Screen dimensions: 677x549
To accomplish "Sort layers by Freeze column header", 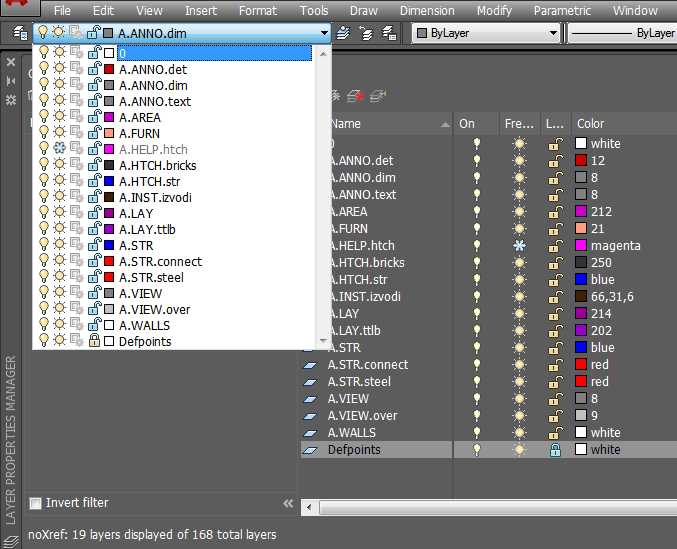I will coord(520,124).
